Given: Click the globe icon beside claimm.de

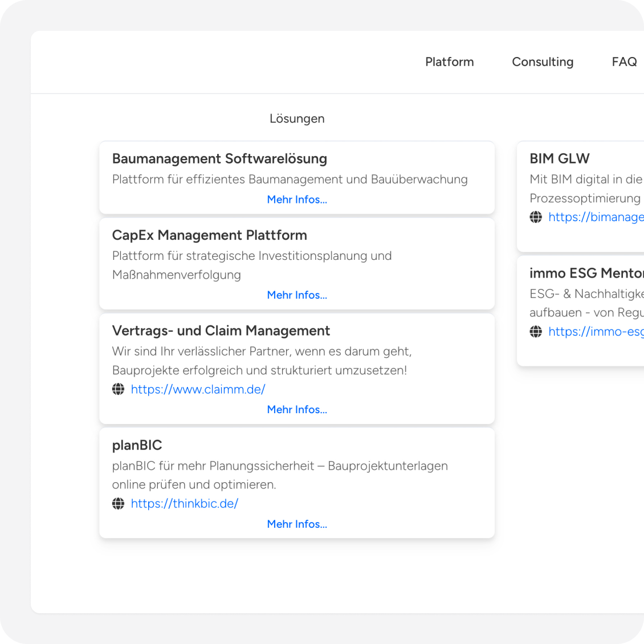Looking at the screenshot, I should coord(118,389).
